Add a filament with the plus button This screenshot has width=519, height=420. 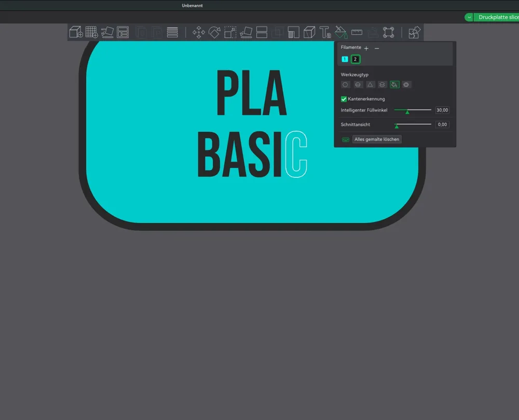[x=366, y=48]
